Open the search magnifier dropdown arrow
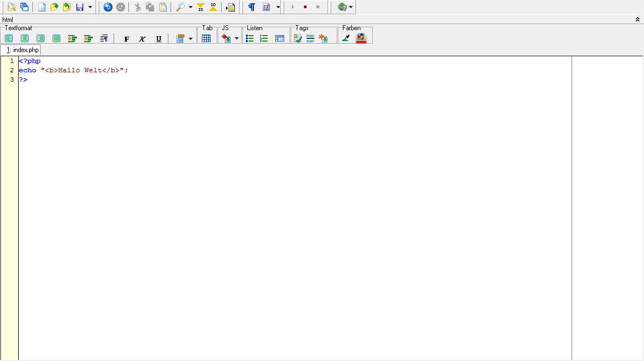 pos(190,7)
